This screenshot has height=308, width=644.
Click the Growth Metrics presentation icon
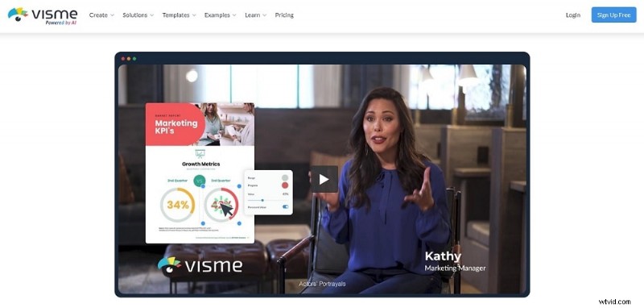coord(200,154)
